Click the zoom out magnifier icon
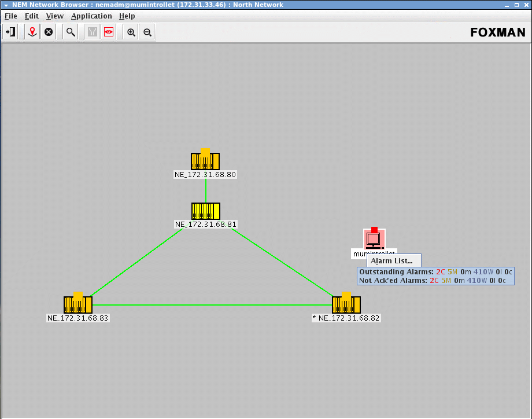532x419 pixels. tap(147, 32)
